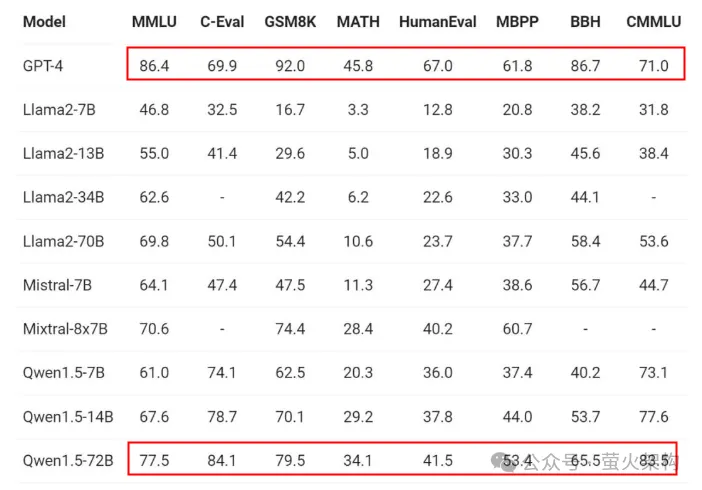Click the Model column header
Screen dimensions: 702x490
pos(44,22)
